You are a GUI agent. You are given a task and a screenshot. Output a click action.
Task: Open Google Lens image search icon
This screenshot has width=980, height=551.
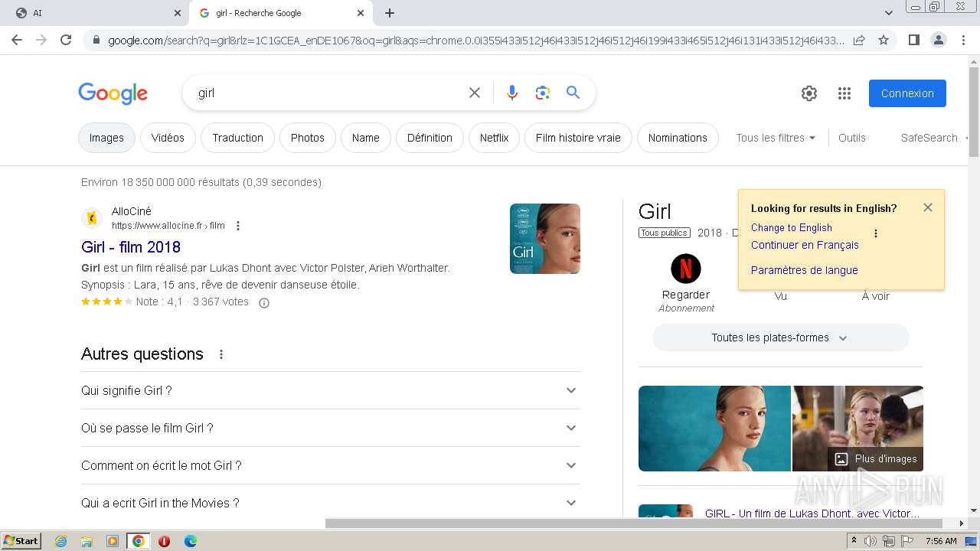(543, 93)
